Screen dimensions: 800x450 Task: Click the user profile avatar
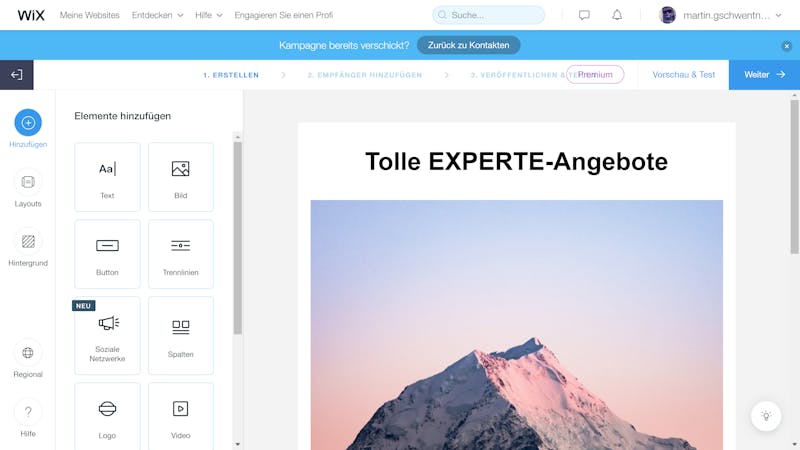667,15
